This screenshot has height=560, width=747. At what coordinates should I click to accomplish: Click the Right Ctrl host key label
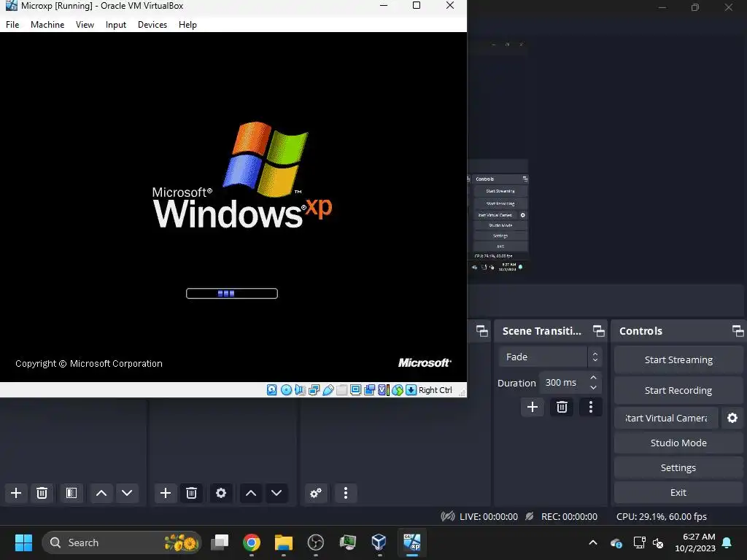pyautogui.click(x=436, y=390)
